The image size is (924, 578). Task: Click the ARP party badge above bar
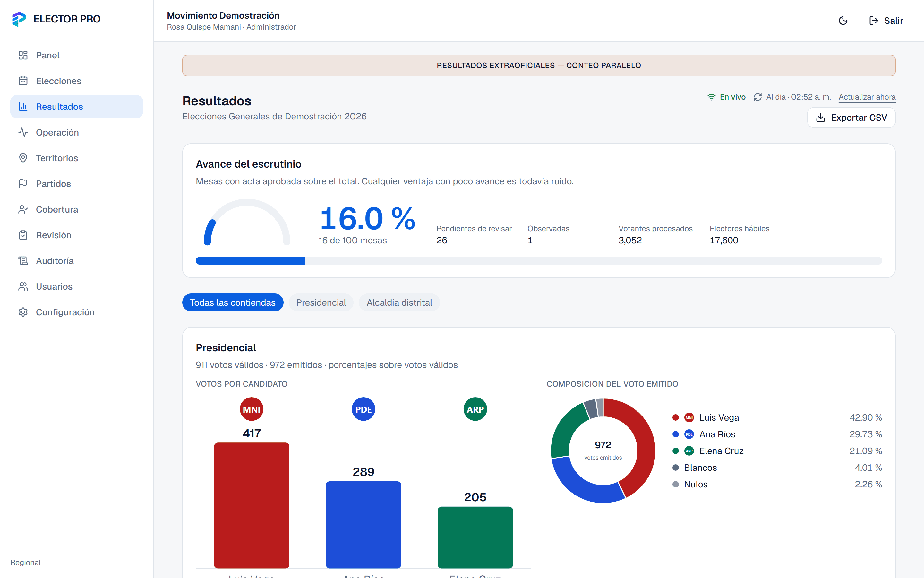click(475, 409)
